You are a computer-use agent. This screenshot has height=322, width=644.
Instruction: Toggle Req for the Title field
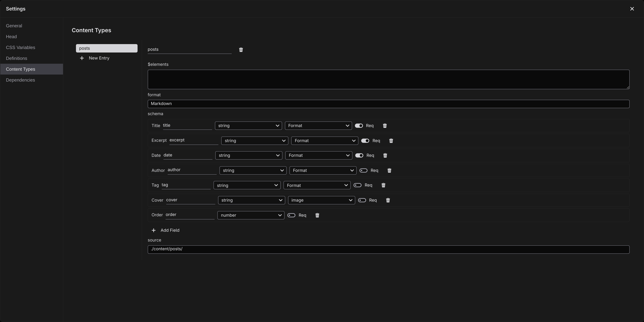tap(359, 126)
